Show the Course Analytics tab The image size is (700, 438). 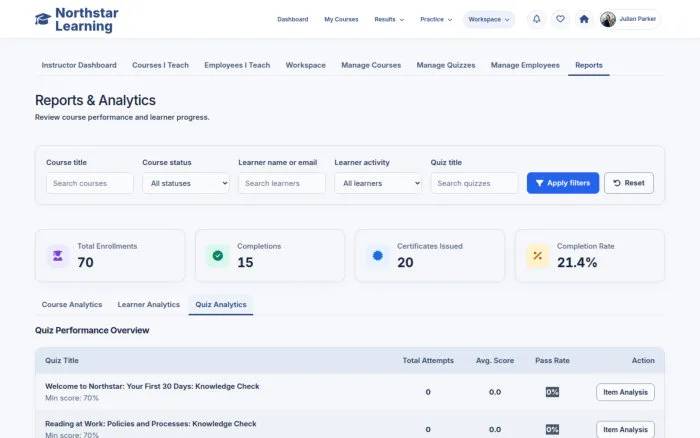(x=72, y=305)
